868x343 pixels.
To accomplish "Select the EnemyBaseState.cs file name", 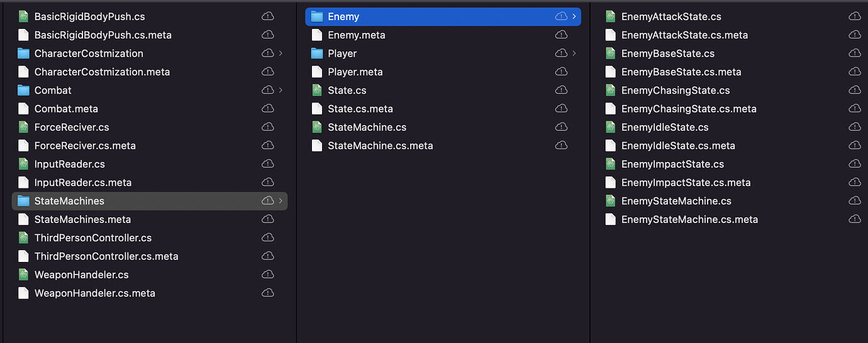I will point(668,53).
